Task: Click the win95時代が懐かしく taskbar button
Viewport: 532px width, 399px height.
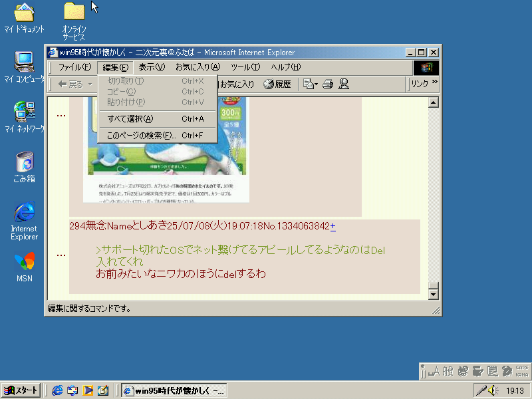Action: (x=174, y=390)
